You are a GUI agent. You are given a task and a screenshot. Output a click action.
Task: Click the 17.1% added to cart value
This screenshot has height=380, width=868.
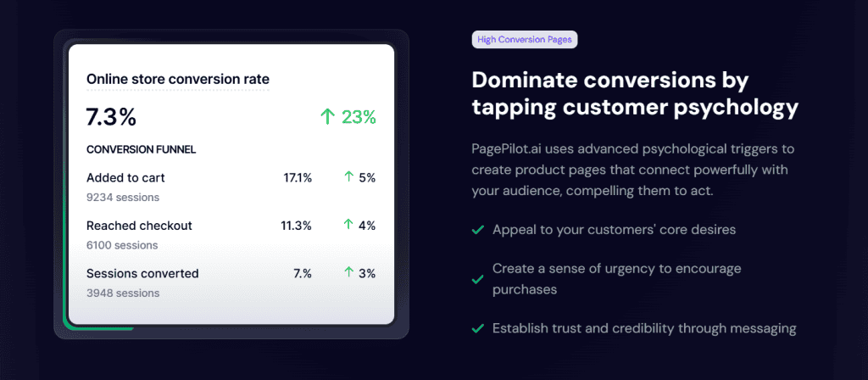(298, 178)
